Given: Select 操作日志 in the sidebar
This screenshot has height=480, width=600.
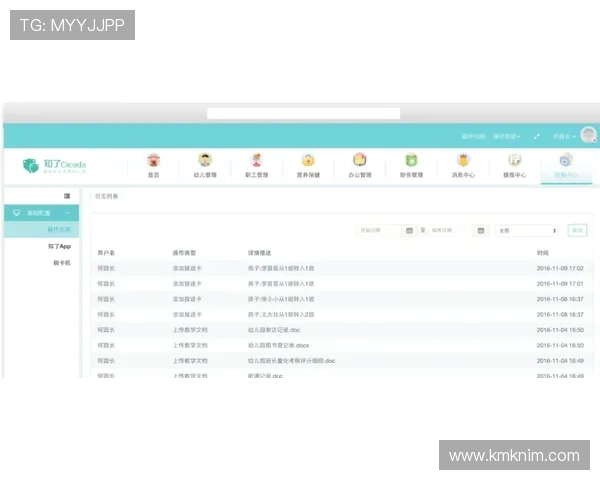Looking at the screenshot, I should pyautogui.click(x=41, y=230).
